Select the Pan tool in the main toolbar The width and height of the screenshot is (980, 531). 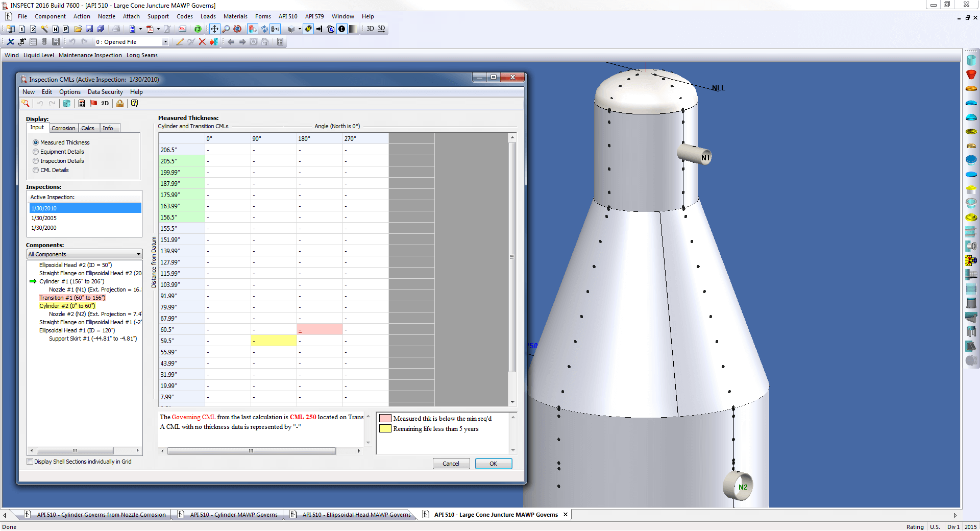click(215, 29)
